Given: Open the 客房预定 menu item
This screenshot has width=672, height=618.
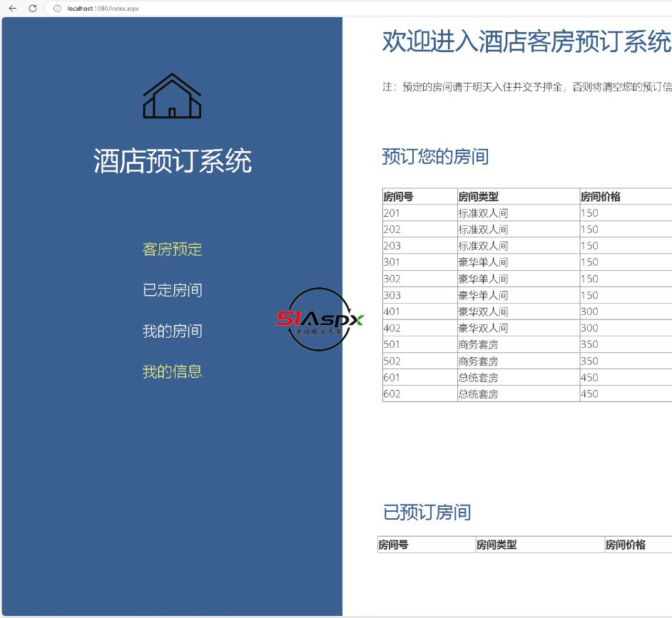Looking at the screenshot, I should pos(172,249).
